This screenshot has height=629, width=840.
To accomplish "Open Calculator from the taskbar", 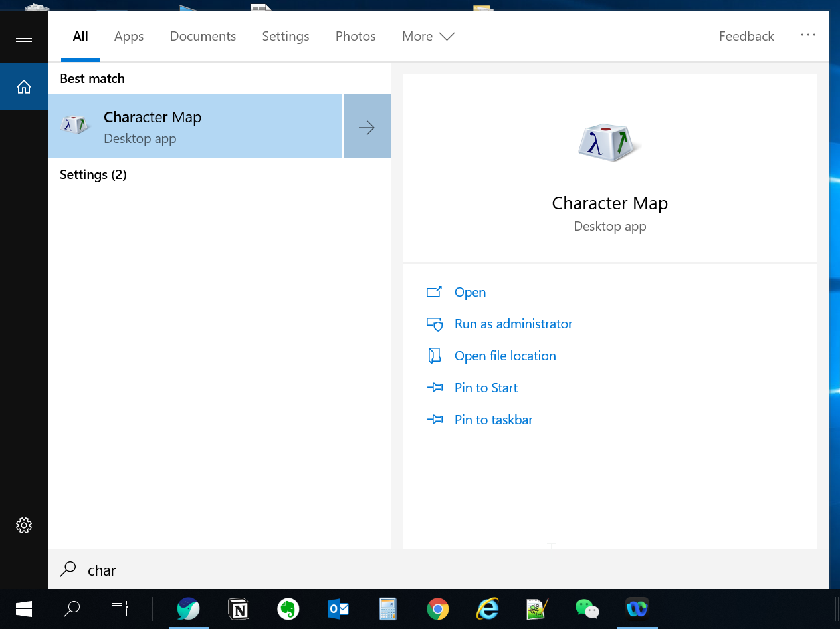I will [388, 609].
